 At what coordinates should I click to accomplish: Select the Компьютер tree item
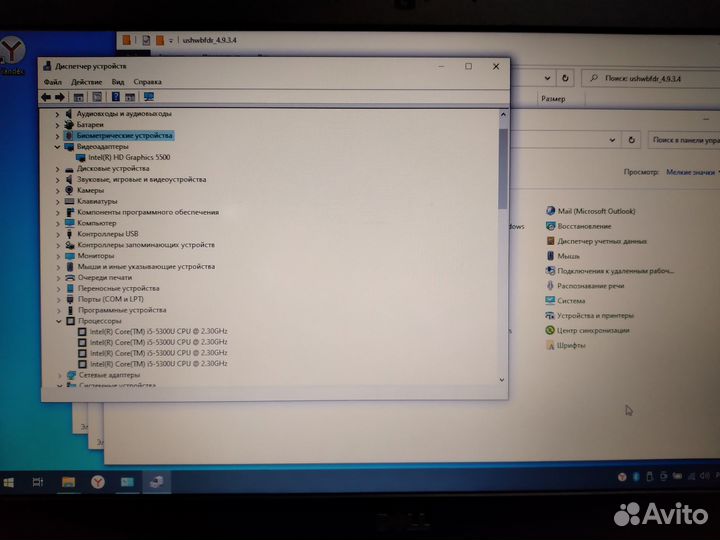96,223
